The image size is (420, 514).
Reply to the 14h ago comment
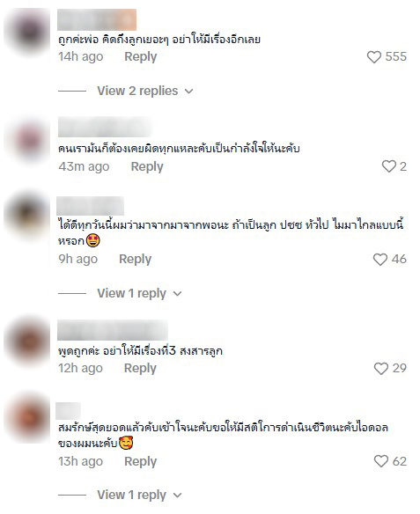coord(141,56)
